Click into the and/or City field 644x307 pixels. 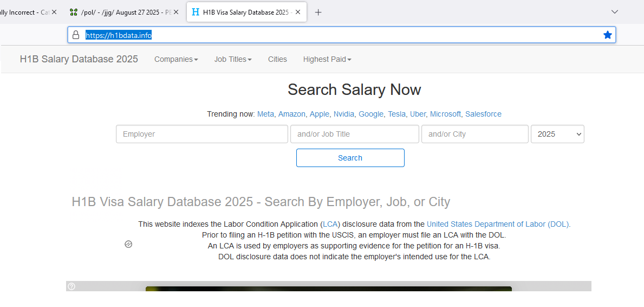coord(475,134)
